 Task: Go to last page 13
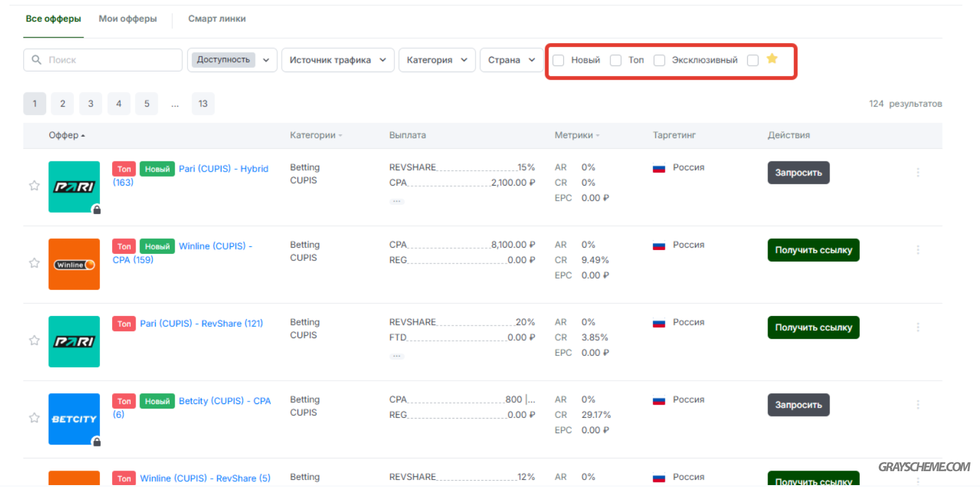203,104
